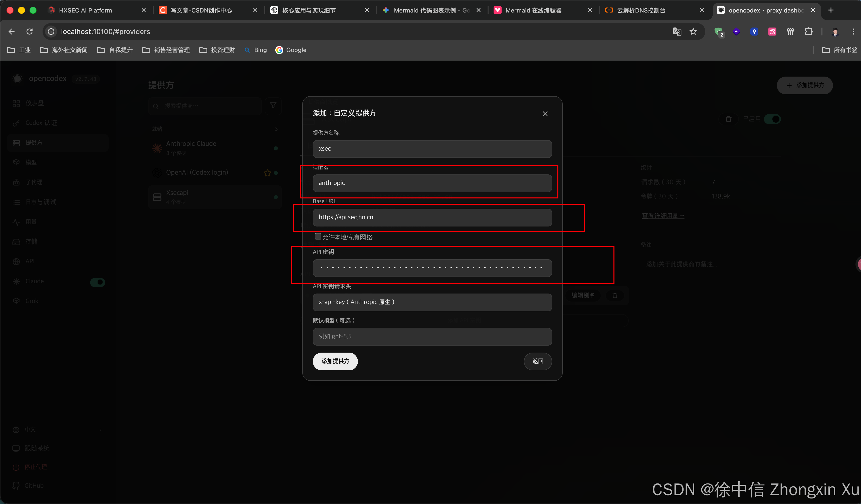Click the 默认模型 input field
The image size is (861, 504).
432,337
